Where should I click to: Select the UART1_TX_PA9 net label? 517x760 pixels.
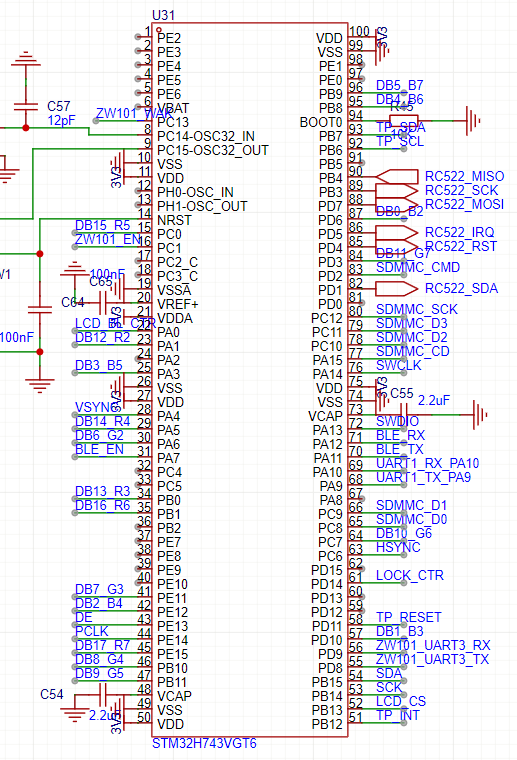423,477
